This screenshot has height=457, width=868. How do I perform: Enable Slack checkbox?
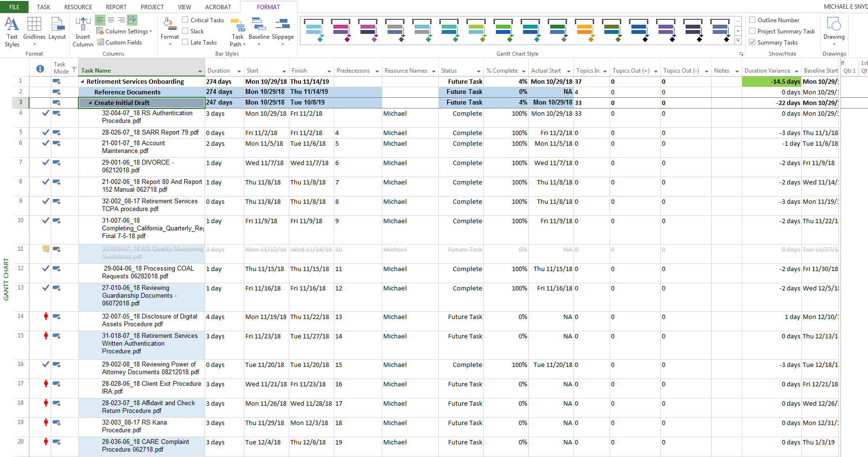tap(185, 31)
